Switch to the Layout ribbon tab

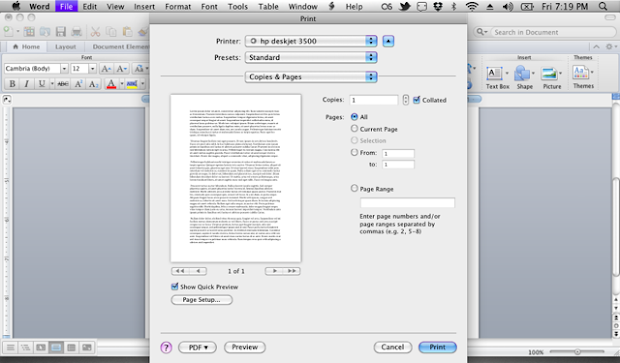(x=65, y=47)
